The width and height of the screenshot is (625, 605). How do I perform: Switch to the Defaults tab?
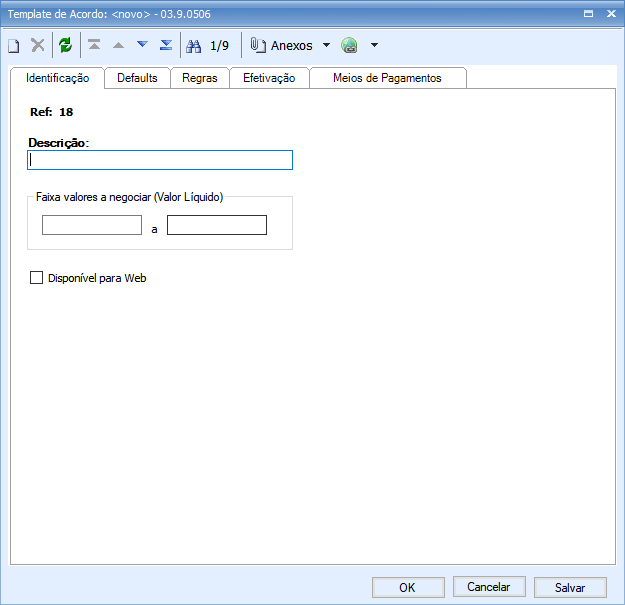coord(137,78)
